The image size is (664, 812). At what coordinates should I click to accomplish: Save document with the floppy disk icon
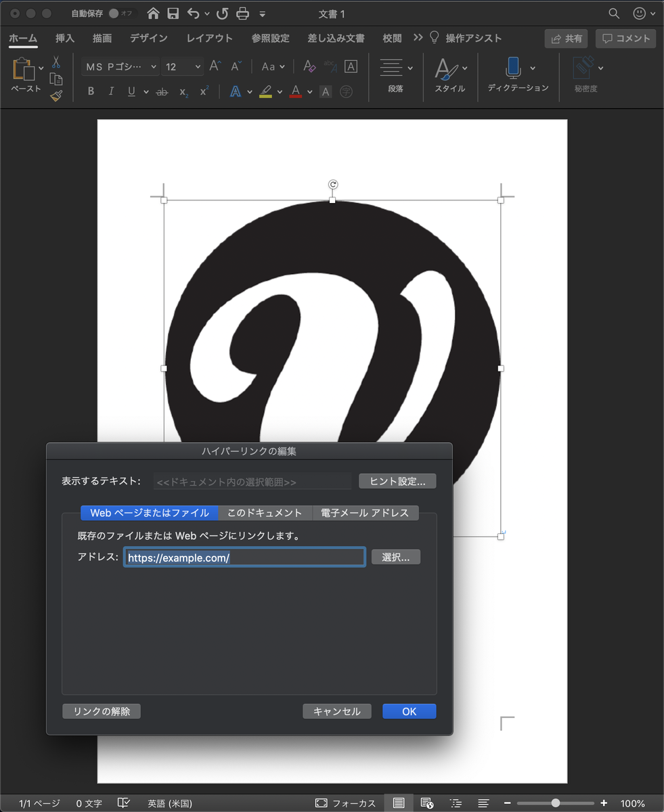173,14
